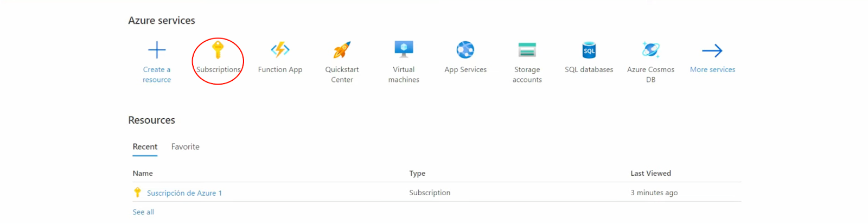The width and height of the screenshot is (868, 224).
Task: Switch to the Favorite tab
Action: pos(186,147)
